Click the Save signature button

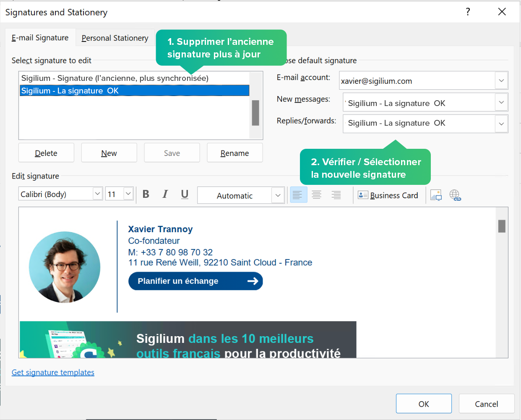(x=172, y=153)
